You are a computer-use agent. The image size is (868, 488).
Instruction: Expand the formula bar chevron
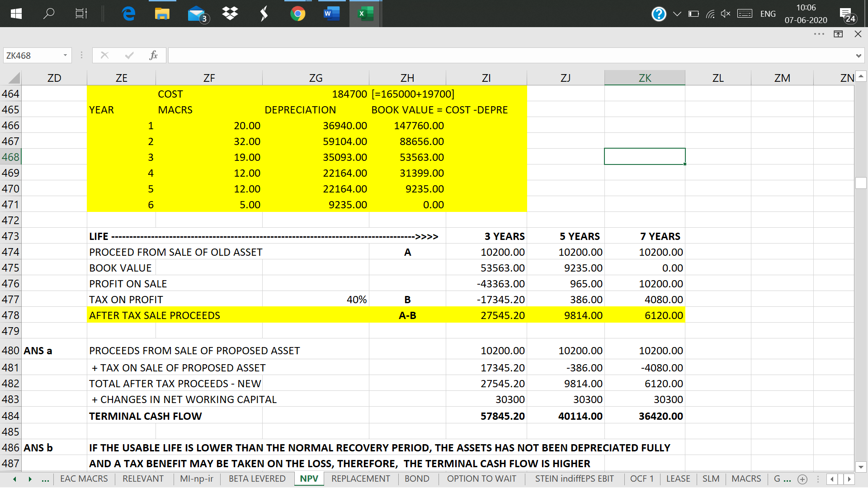pos(858,56)
